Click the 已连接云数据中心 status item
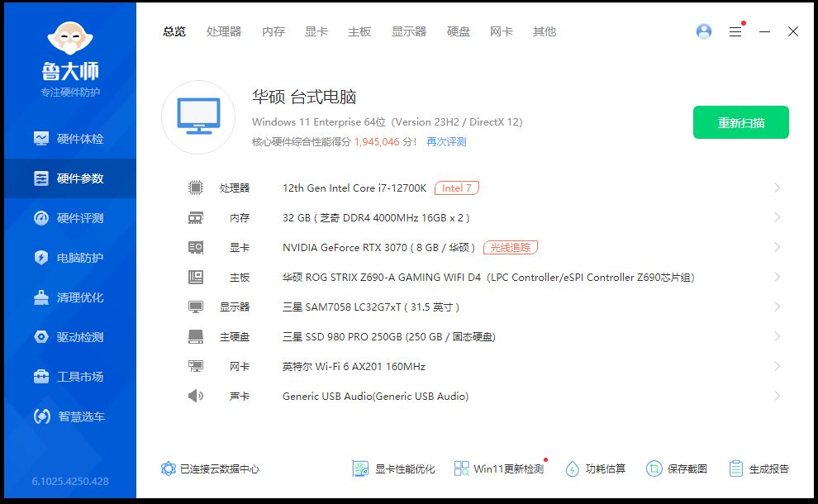 point(209,468)
